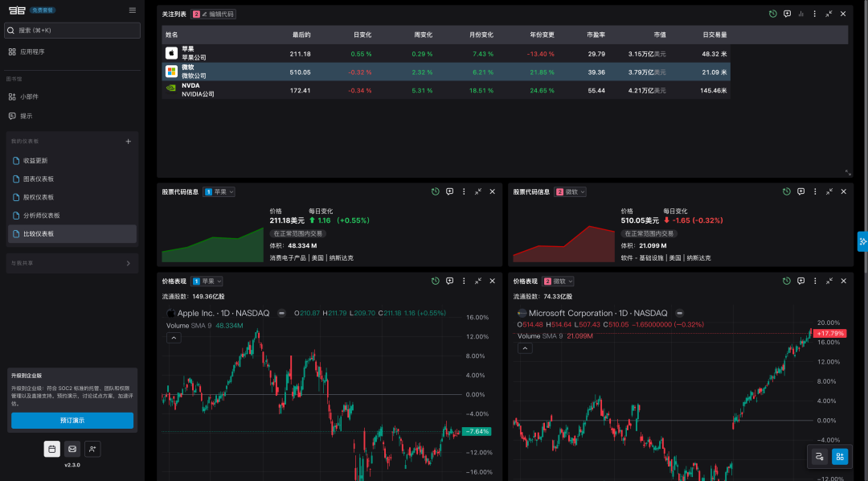
Task: Open the 微软 ticker dropdown in 价格表现
Action: coord(558,282)
